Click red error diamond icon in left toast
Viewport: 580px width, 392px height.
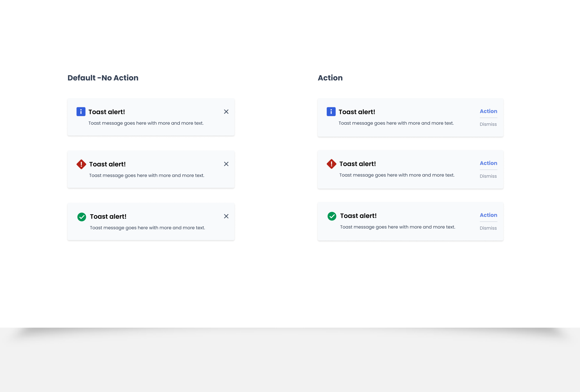pyautogui.click(x=81, y=164)
